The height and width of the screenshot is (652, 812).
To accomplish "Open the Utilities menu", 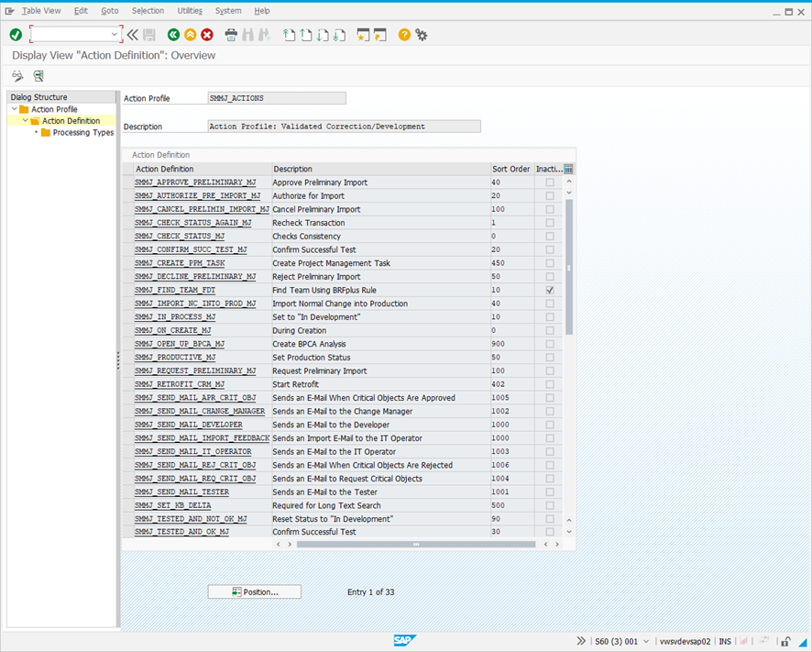I will tap(190, 11).
